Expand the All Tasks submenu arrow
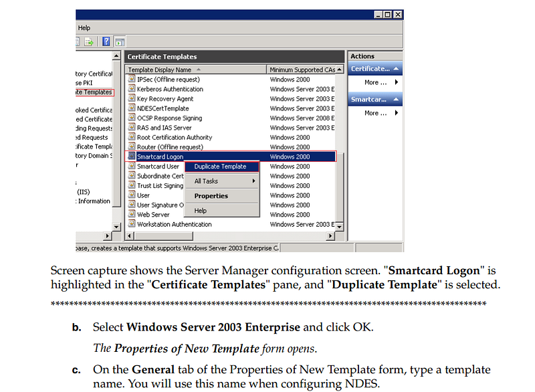 (x=253, y=181)
